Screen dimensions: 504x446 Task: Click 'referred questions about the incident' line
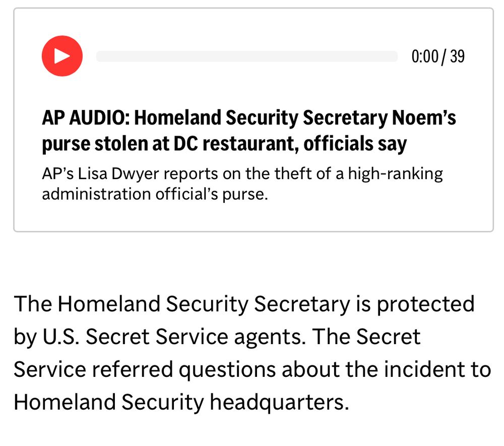(x=262, y=369)
